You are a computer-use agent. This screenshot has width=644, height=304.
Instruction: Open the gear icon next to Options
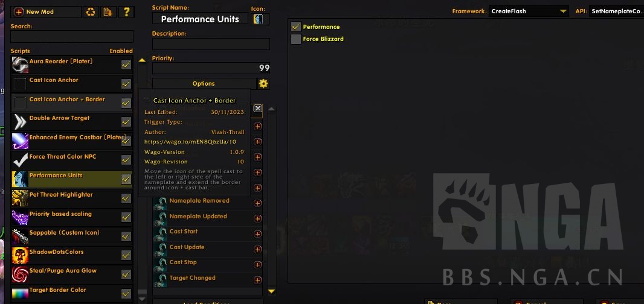tap(263, 84)
